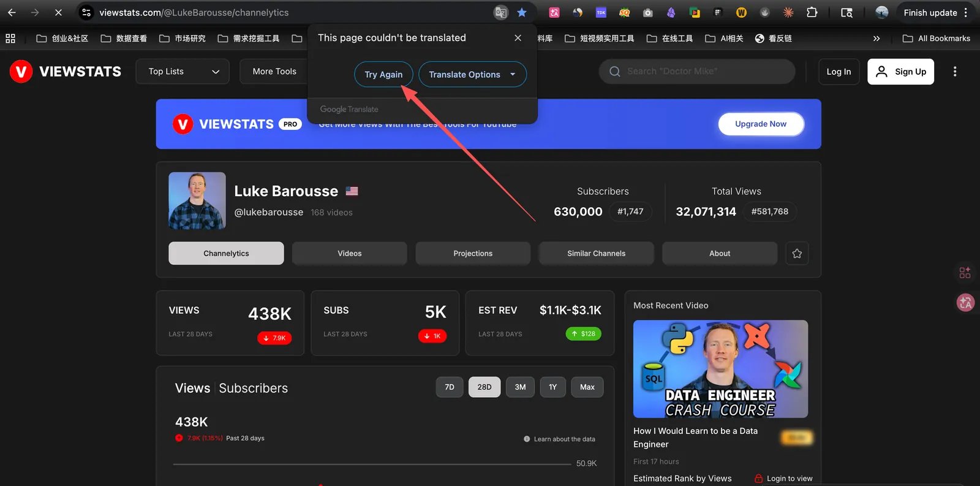Image resolution: width=980 pixels, height=486 pixels.
Task: Click the total views rank badge #581,768
Action: click(770, 211)
